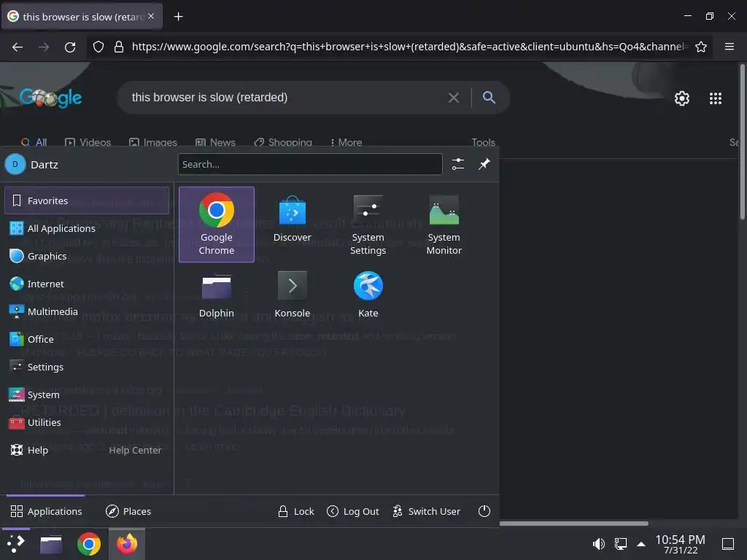Open Dolphin from the taskbar
This screenshot has height=560, width=747.
pos(51,544)
